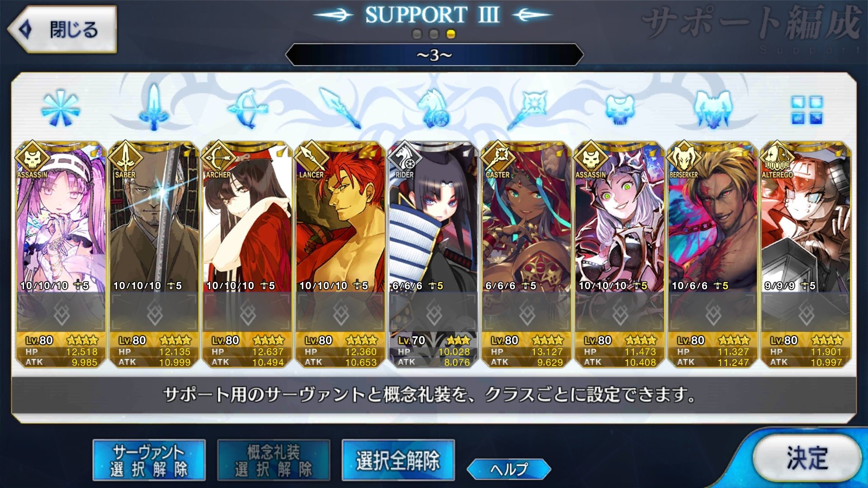This screenshot has height=488, width=868.
Task: Select the Saber sword class icon
Action: click(154, 108)
